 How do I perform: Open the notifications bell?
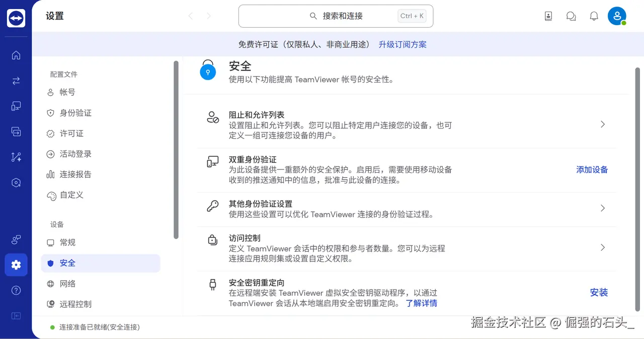coord(594,16)
